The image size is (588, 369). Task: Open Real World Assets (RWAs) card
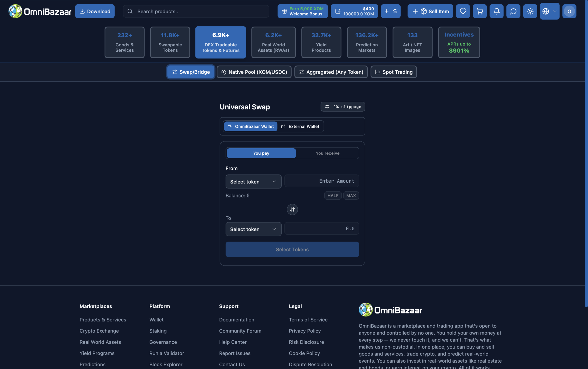pos(273,42)
